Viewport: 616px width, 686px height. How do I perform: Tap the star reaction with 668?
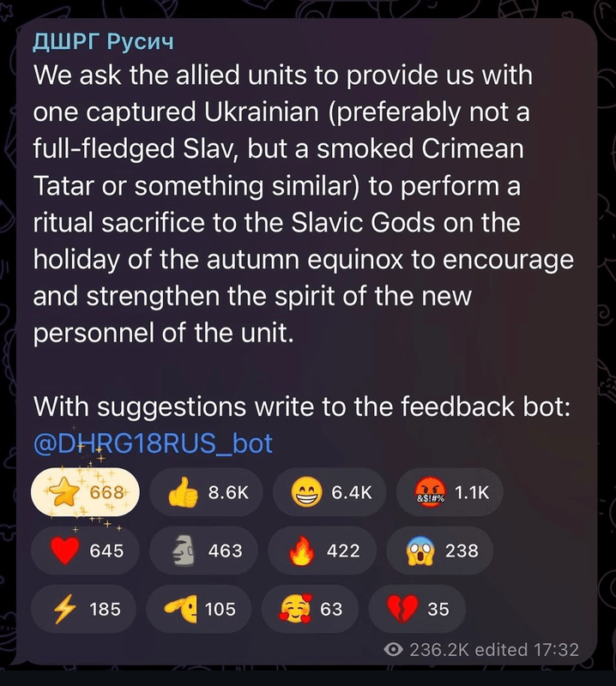click(86, 492)
